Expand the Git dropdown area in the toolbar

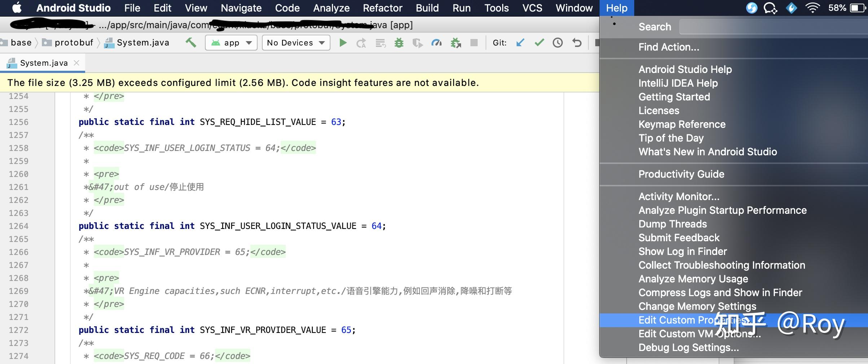(500, 42)
